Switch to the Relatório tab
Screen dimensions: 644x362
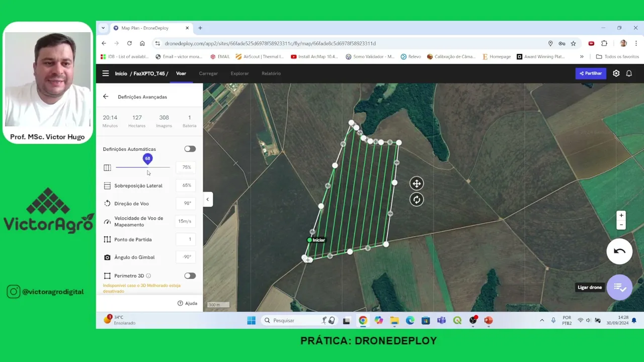point(271,73)
